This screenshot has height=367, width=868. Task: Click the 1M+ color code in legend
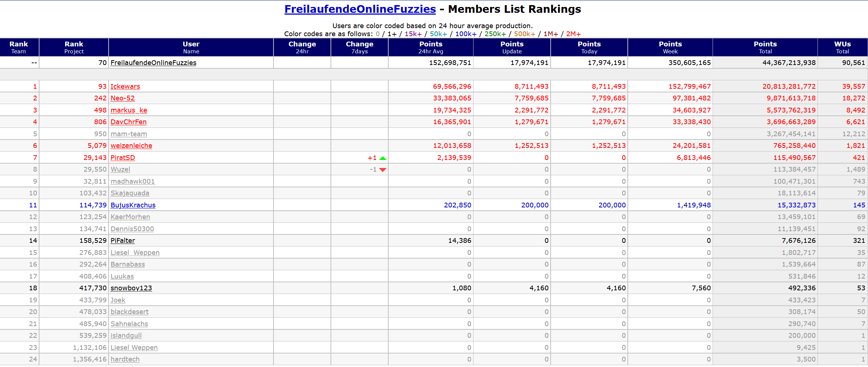click(551, 34)
